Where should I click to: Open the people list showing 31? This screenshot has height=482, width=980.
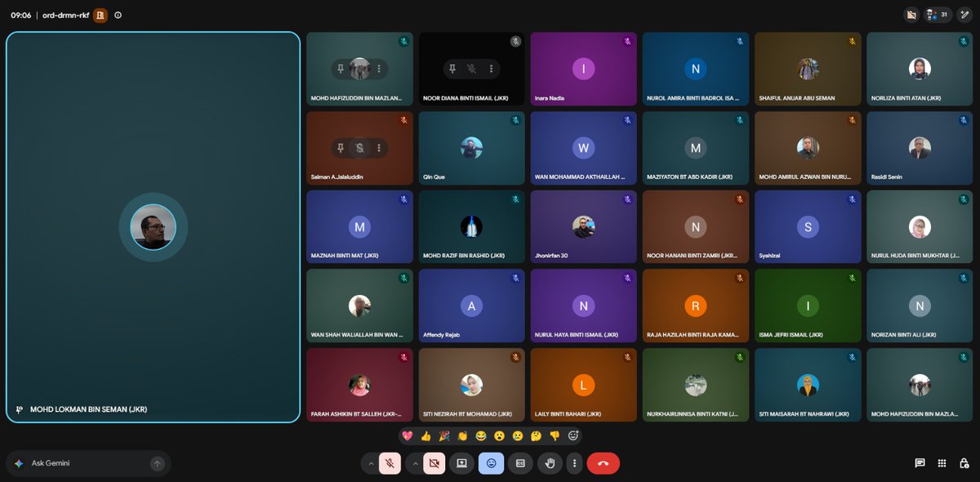pyautogui.click(x=938, y=15)
